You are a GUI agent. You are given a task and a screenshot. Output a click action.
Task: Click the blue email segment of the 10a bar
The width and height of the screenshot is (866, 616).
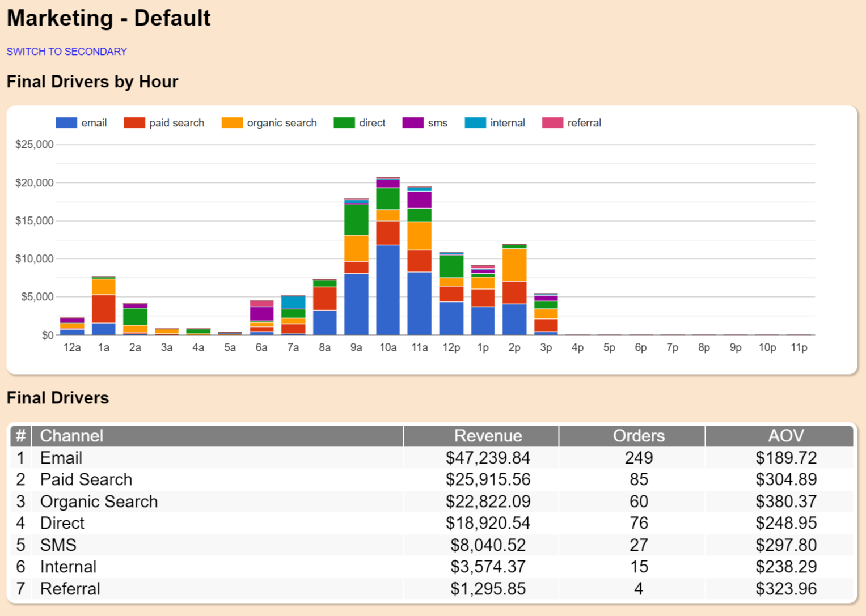[388, 290]
